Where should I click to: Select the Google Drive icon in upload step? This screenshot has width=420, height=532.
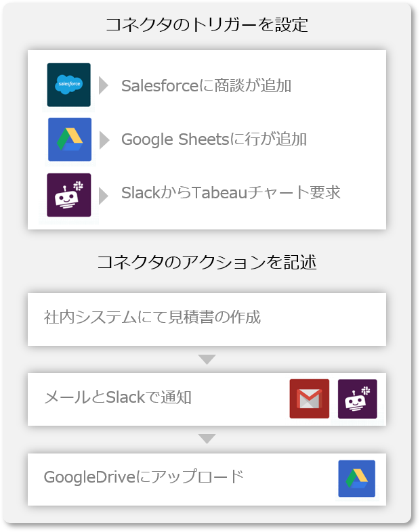tap(357, 479)
